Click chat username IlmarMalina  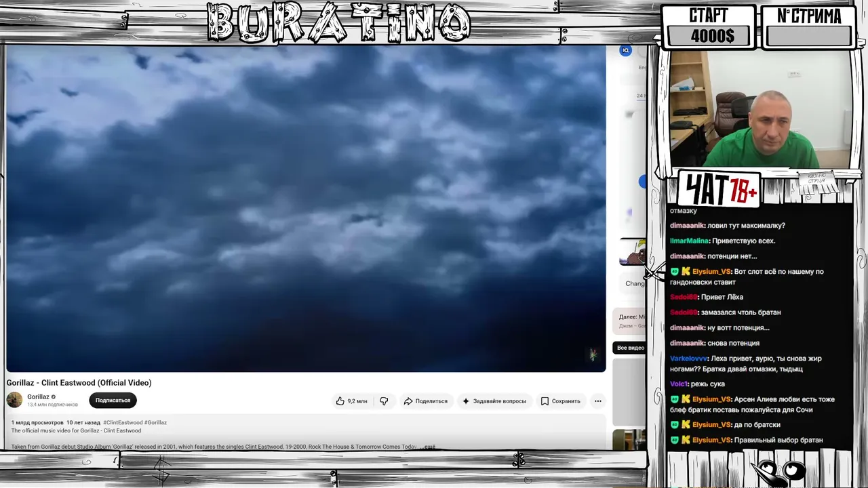[690, 241]
